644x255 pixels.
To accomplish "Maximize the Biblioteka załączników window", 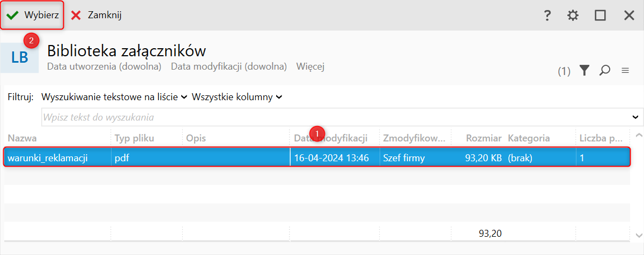I will tap(600, 16).
